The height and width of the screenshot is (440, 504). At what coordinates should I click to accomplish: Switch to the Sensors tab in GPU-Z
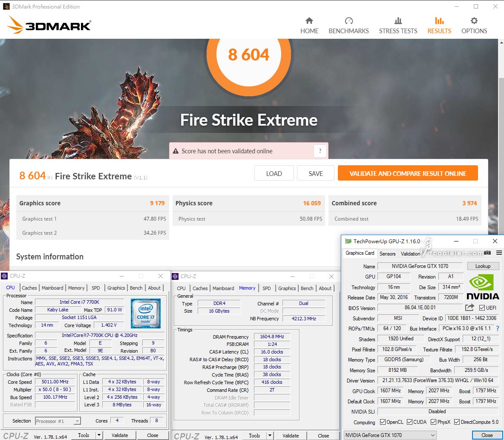(387, 253)
